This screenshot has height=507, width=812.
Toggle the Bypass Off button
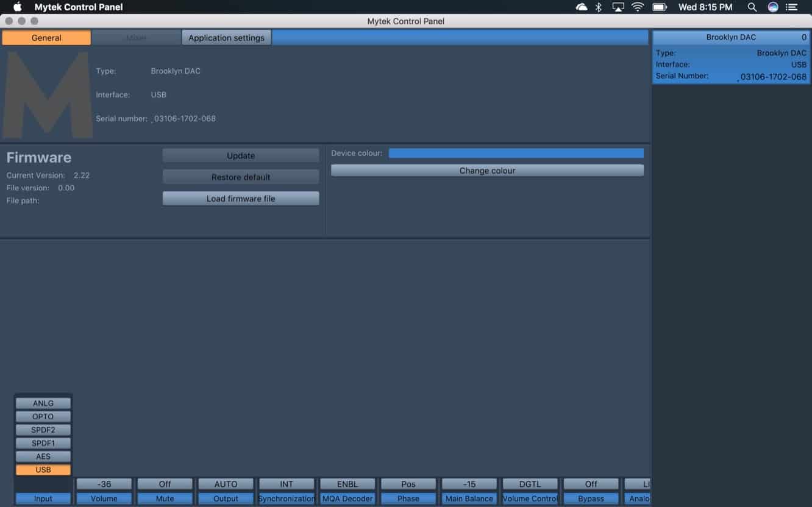591,484
